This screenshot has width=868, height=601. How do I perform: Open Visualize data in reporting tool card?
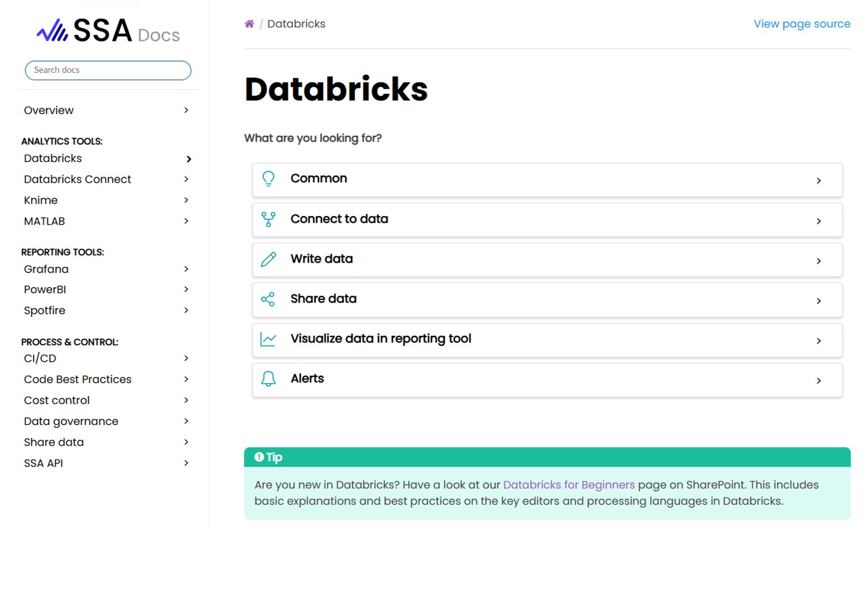(x=547, y=340)
